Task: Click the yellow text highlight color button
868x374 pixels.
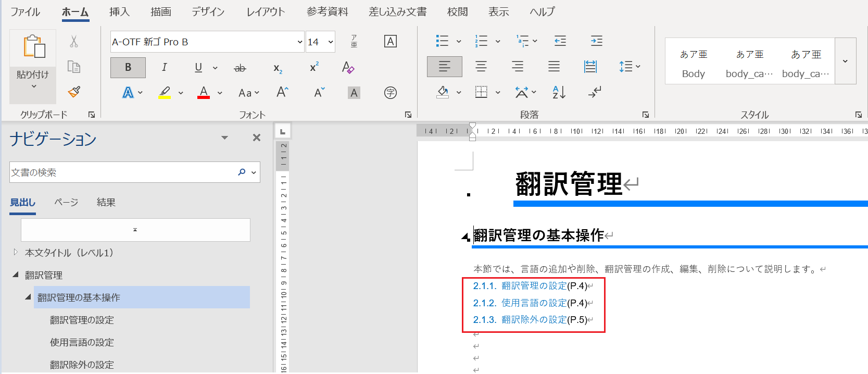Action: [165, 93]
